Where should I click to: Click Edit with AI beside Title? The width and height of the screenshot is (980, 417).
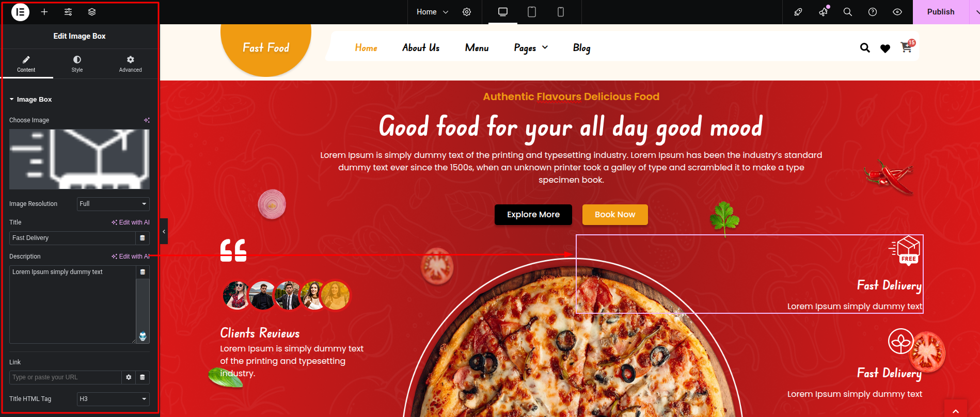point(131,222)
